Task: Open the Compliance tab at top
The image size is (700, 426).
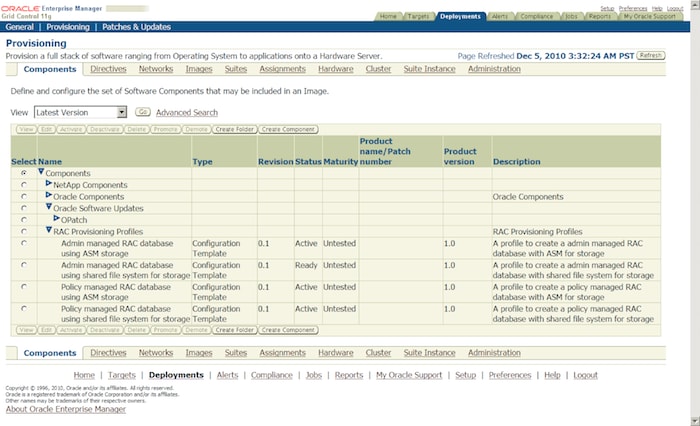Action: click(536, 16)
